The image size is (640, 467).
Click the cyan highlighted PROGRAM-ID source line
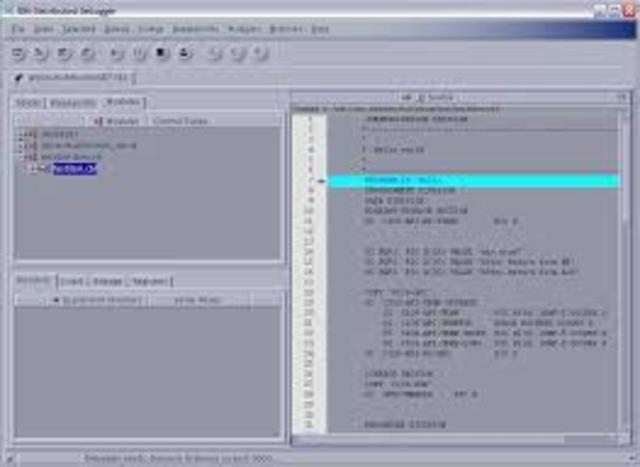(x=475, y=180)
